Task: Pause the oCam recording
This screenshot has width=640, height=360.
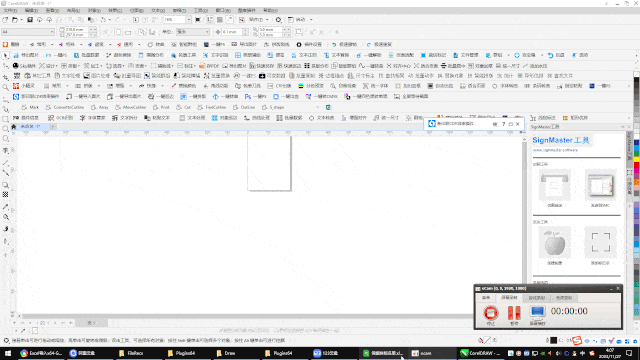Action: tap(514, 313)
